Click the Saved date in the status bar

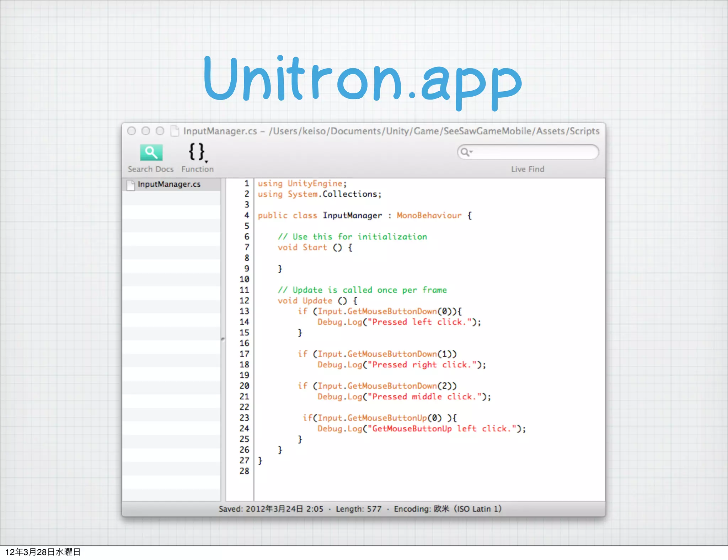271,509
